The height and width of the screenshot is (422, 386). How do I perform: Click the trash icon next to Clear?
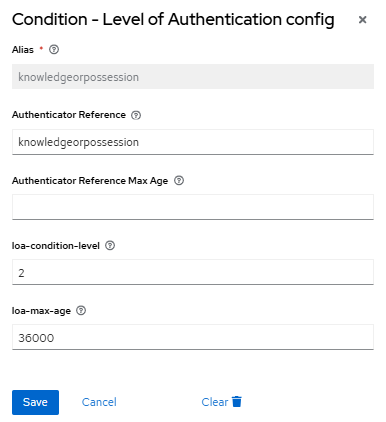[237, 402]
